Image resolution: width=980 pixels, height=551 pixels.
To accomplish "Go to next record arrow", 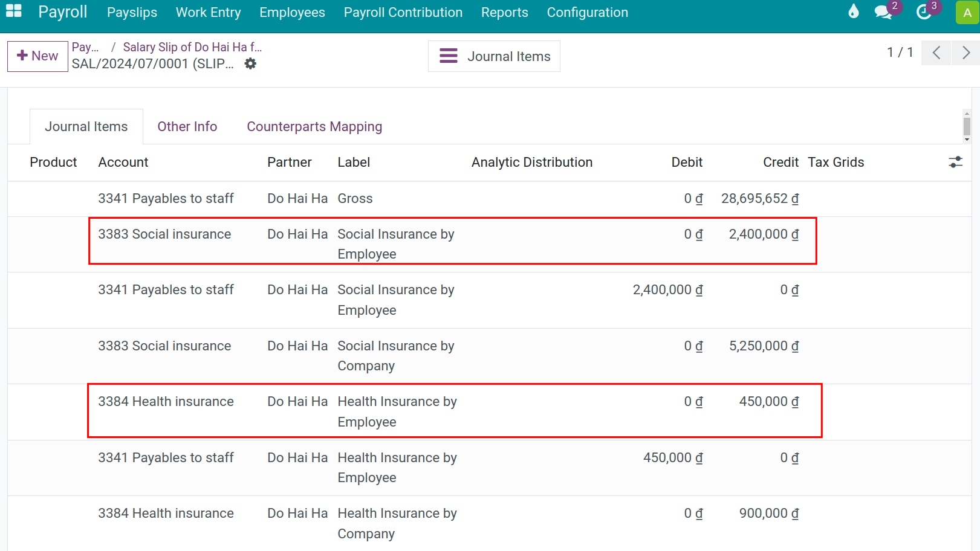I will 965,53.
